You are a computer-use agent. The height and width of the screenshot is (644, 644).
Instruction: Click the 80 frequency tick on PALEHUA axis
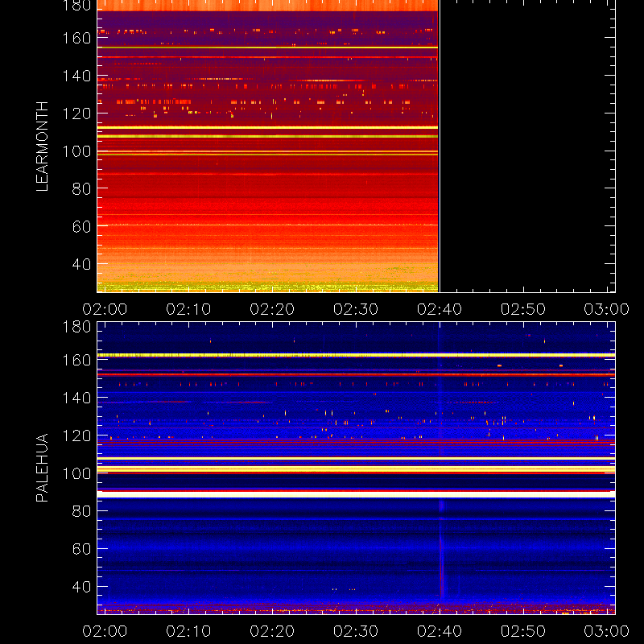pos(81,511)
